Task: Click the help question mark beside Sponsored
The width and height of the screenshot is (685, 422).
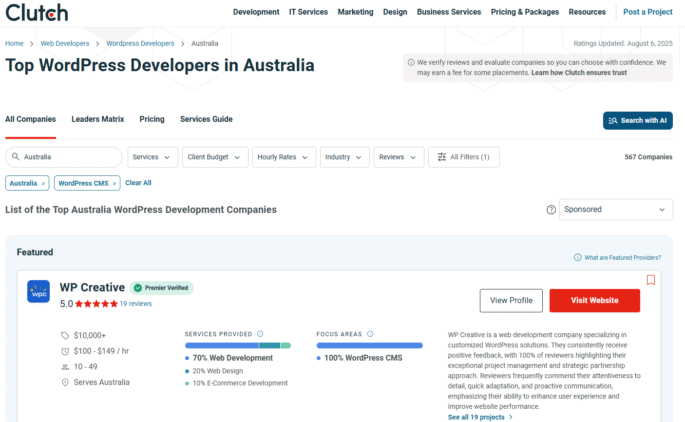Action: (x=551, y=210)
